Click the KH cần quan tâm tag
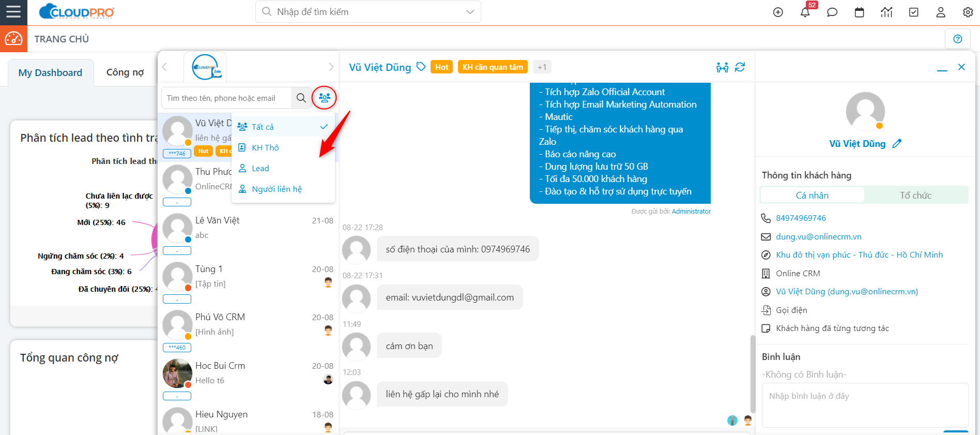Viewport: 980px width, 435px height. [x=493, y=67]
